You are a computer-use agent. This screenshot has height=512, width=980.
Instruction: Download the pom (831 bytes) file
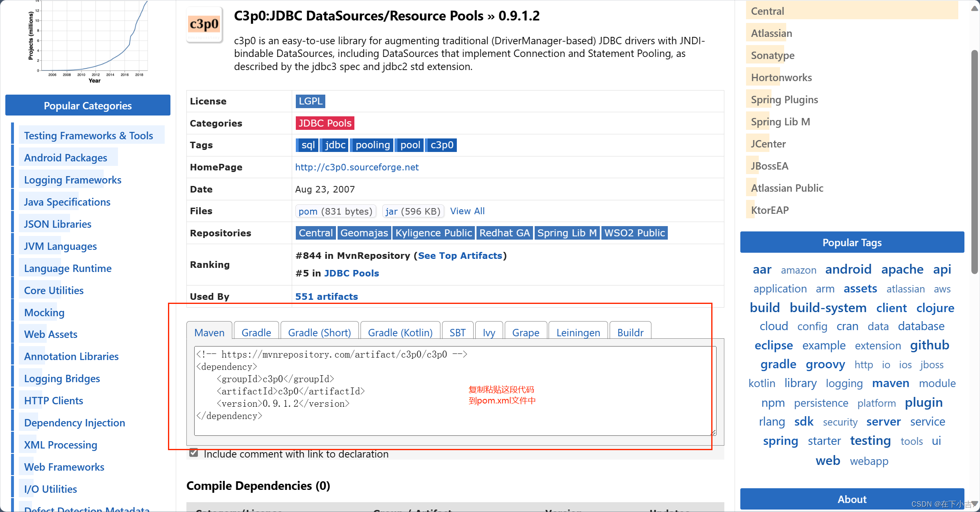(335, 211)
